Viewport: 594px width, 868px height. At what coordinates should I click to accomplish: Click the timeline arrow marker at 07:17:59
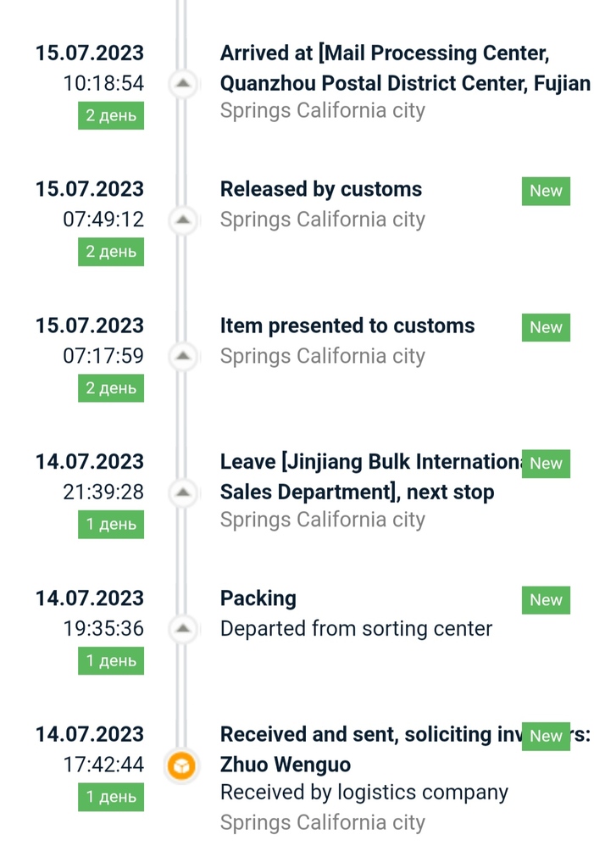183,356
